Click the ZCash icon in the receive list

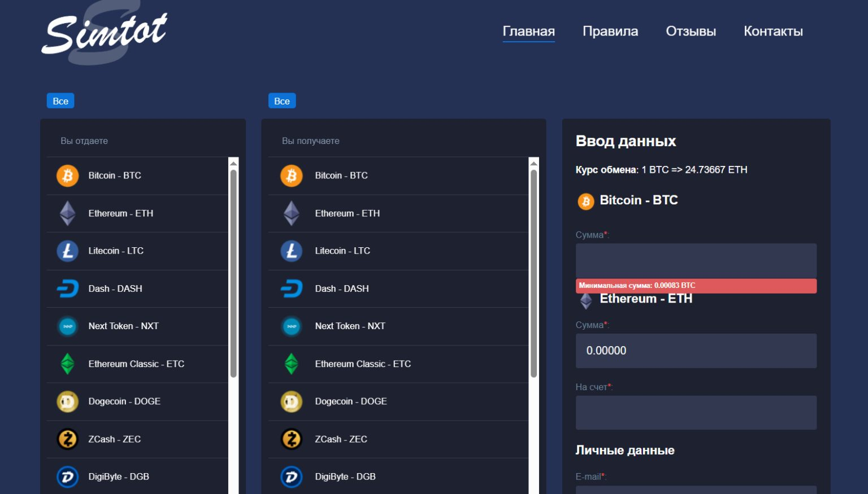point(292,439)
